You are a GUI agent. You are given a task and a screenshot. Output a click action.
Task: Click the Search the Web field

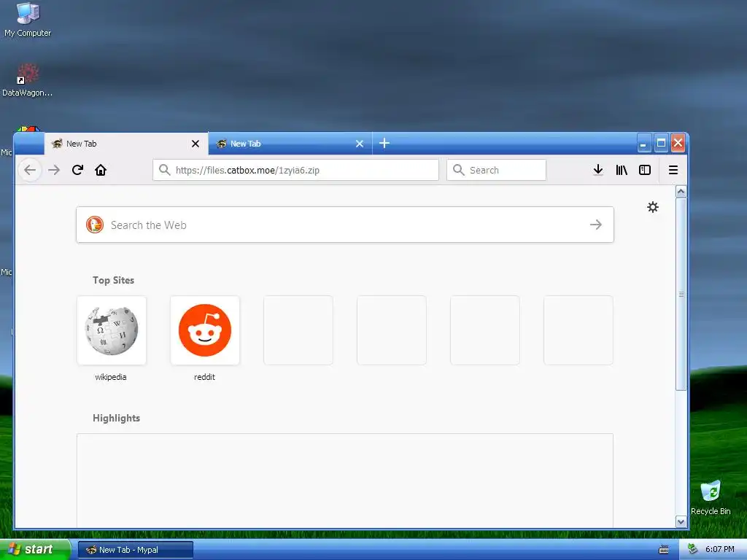(x=345, y=225)
